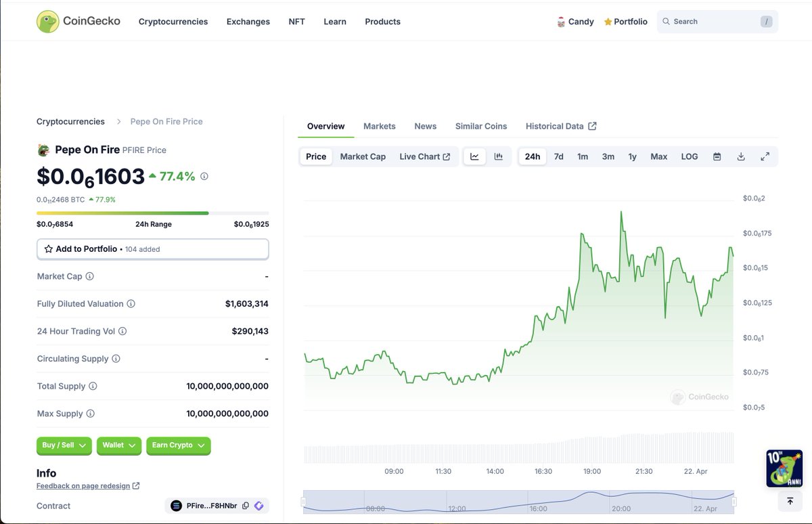Screen dimensions: 812x524
Task: Toggle LOG scale on chart
Action: point(690,156)
